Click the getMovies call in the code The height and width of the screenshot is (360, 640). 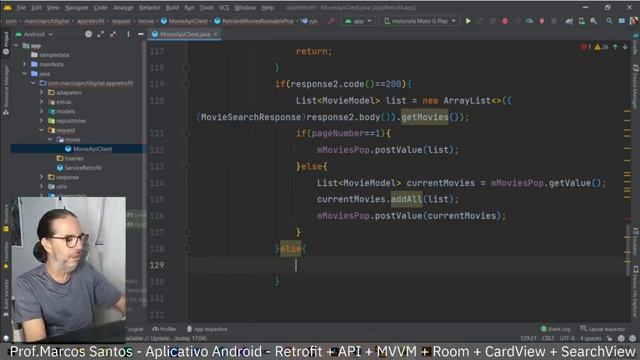424,117
